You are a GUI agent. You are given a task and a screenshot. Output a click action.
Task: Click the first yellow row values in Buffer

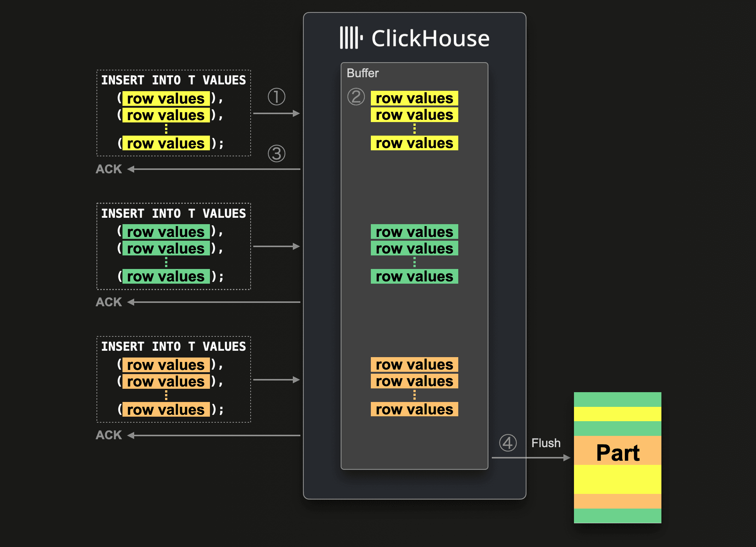click(414, 98)
